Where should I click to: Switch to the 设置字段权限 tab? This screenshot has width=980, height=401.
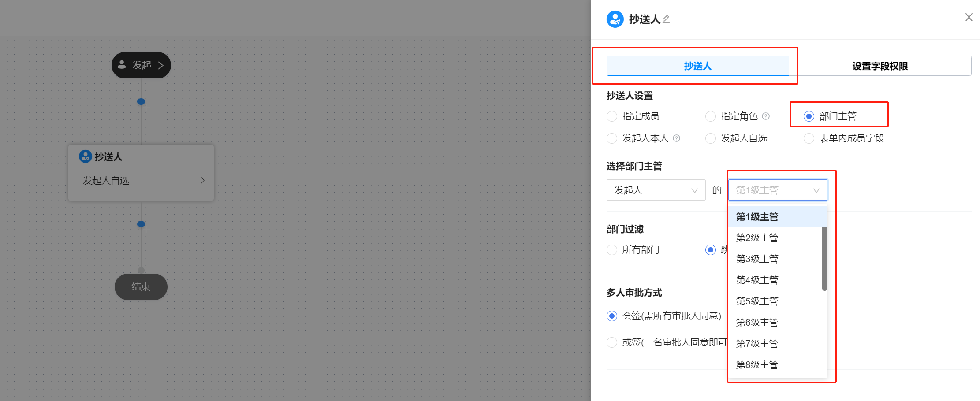point(880,66)
